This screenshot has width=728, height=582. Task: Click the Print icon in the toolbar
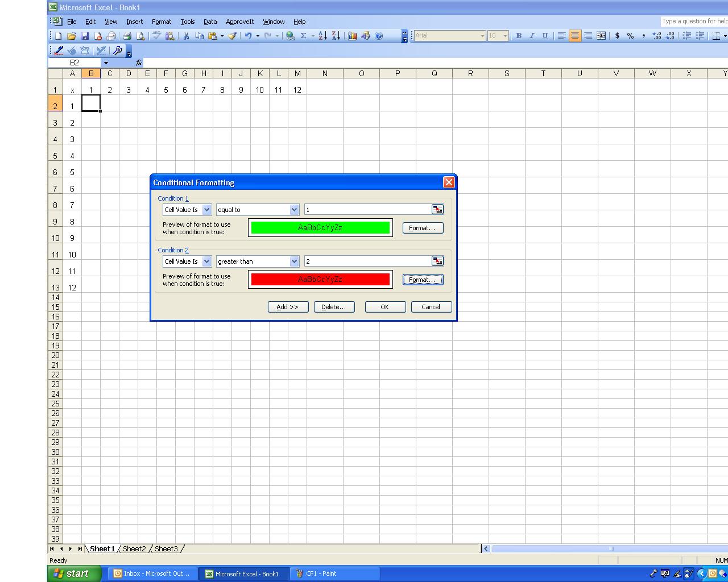pyautogui.click(x=127, y=36)
